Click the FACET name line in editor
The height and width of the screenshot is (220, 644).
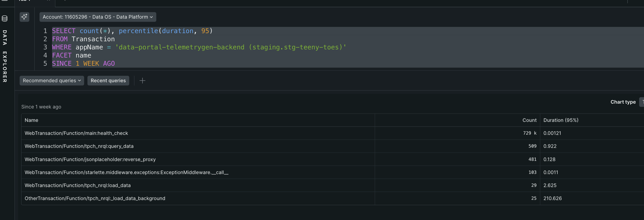point(72,56)
